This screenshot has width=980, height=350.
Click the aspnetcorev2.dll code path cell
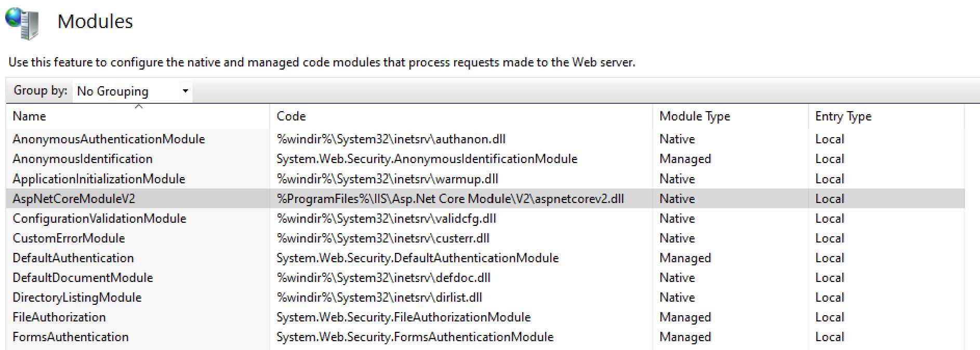coord(452,198)
